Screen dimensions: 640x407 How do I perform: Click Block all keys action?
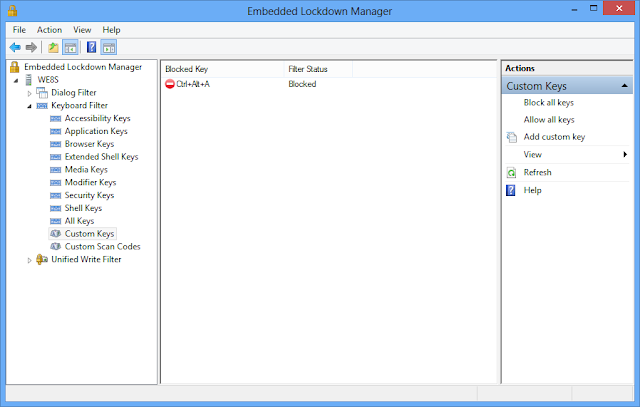tap(549, 102)
